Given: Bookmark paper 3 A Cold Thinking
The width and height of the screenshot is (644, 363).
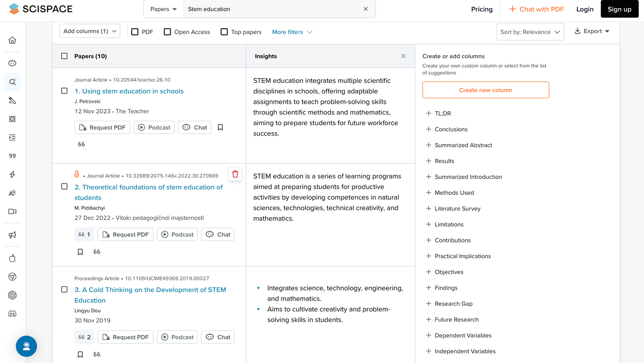Looking at the screenshot, I should click(80, 355).
